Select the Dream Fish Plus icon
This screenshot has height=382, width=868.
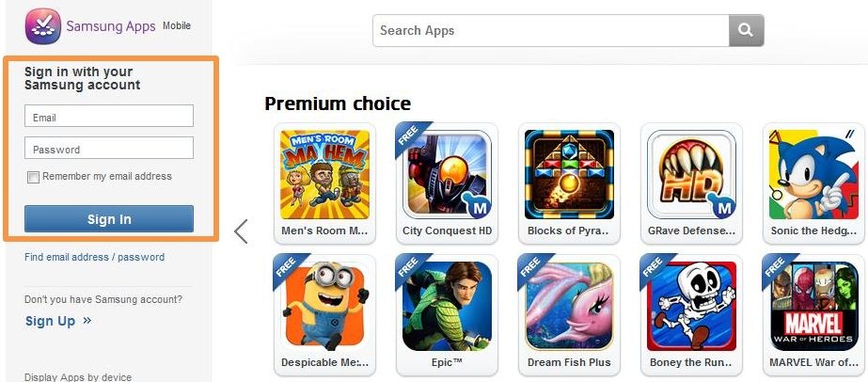(569, 306)
